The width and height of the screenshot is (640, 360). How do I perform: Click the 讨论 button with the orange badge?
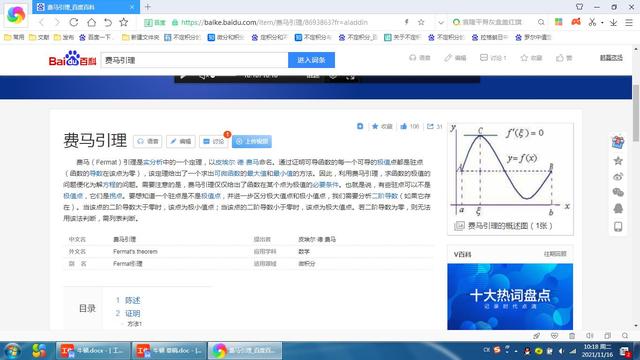click(x=213, y=141)
